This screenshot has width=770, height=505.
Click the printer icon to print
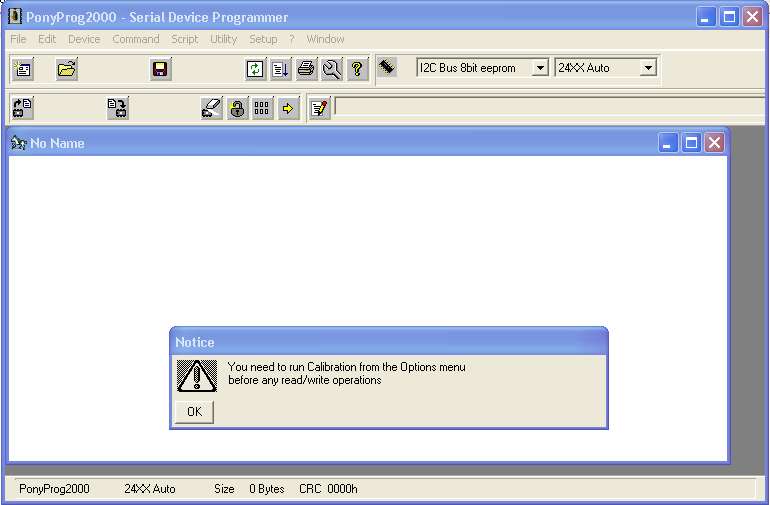306,69
